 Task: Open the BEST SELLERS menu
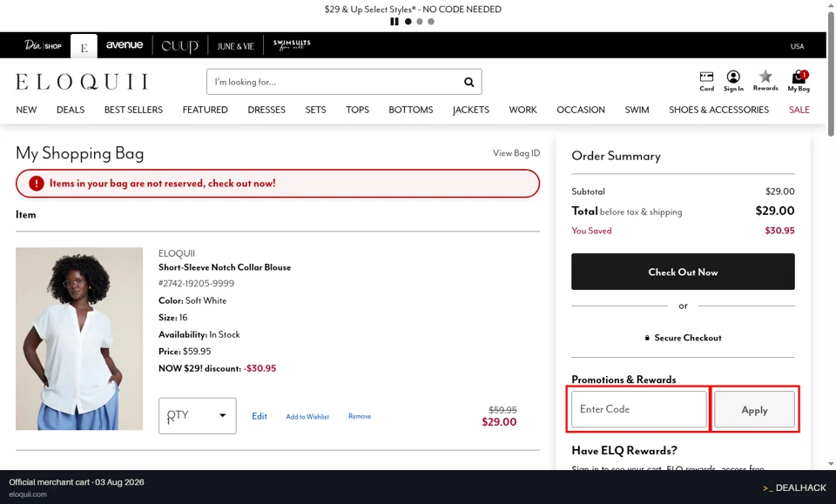click(x=133, y=110)
